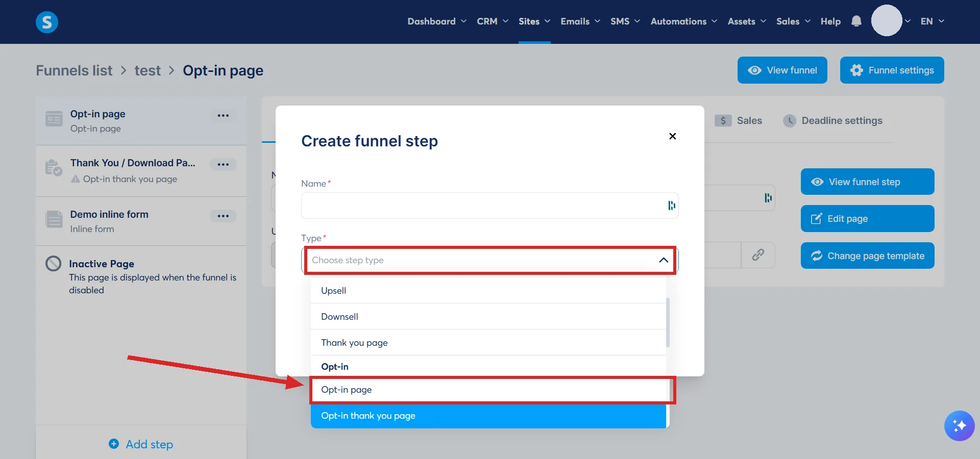Click the copy link icon

click(758, 255)
